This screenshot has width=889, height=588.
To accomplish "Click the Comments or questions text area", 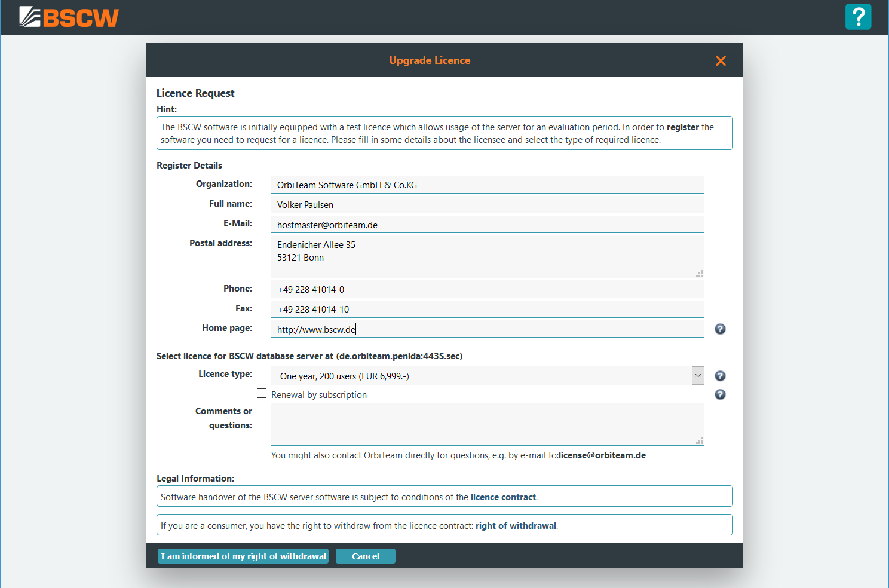I will click(x=488, y=424).
